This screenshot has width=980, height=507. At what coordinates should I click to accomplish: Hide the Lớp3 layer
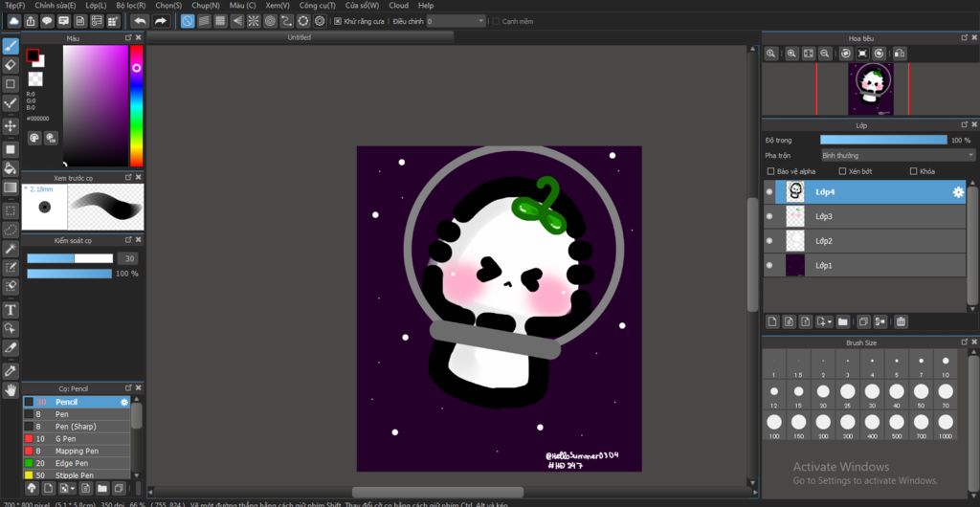pyautogui.click(x=769, y=216)
